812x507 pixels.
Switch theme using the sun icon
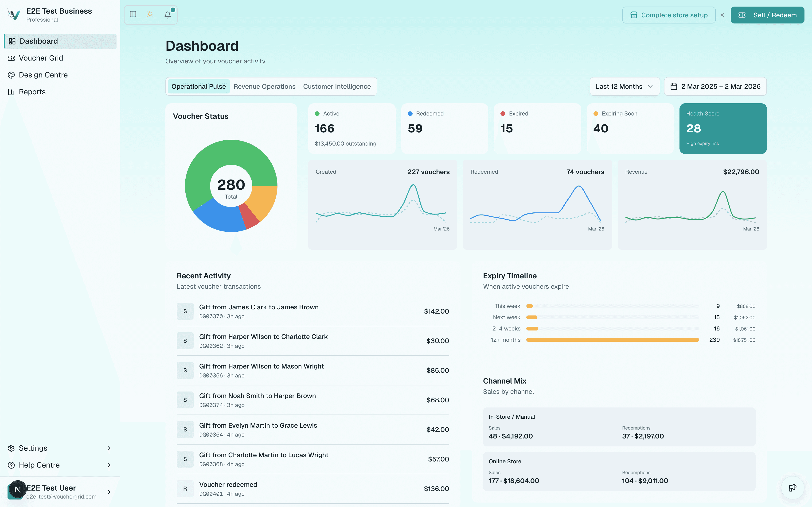(150, 14)
